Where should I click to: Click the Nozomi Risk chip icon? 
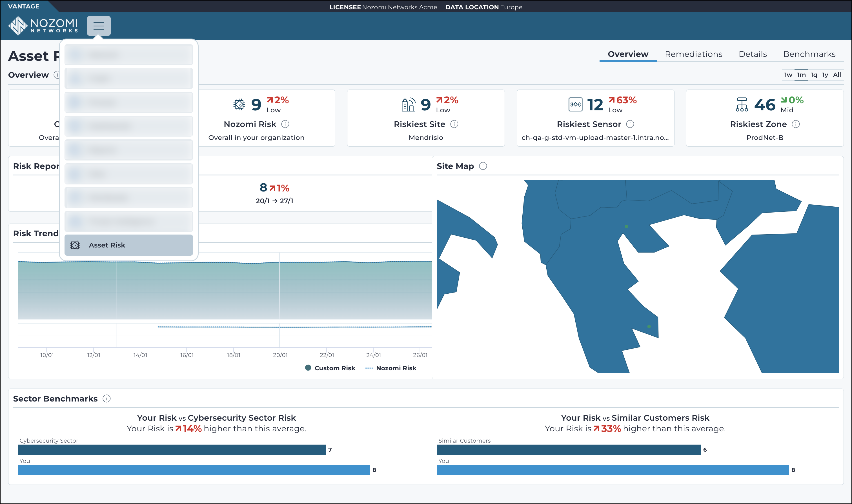(239, 105)
